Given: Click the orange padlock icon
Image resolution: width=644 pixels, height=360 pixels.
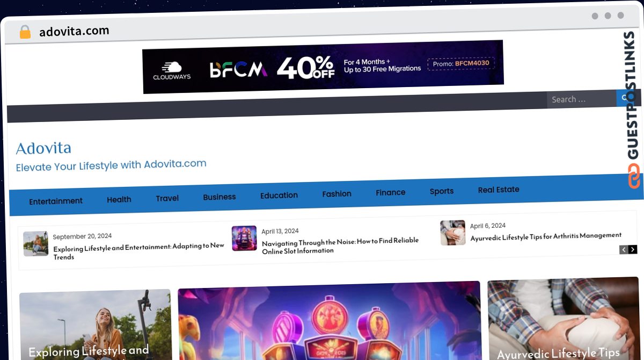Looking at the screenshot, I should pyautogui.click(x=25, y=32).
